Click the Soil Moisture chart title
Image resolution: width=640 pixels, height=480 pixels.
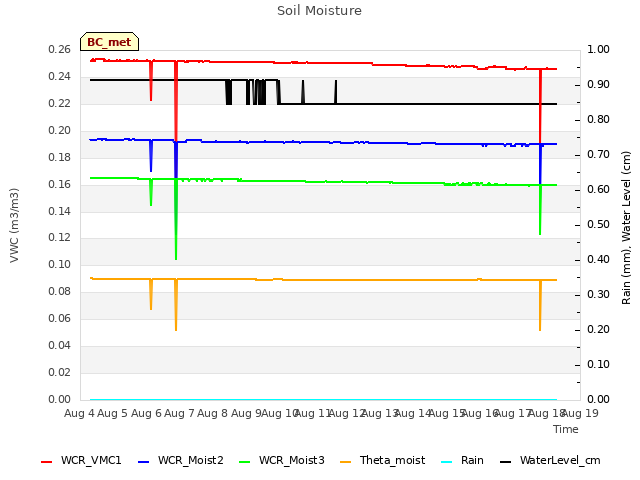pos(319,11)
